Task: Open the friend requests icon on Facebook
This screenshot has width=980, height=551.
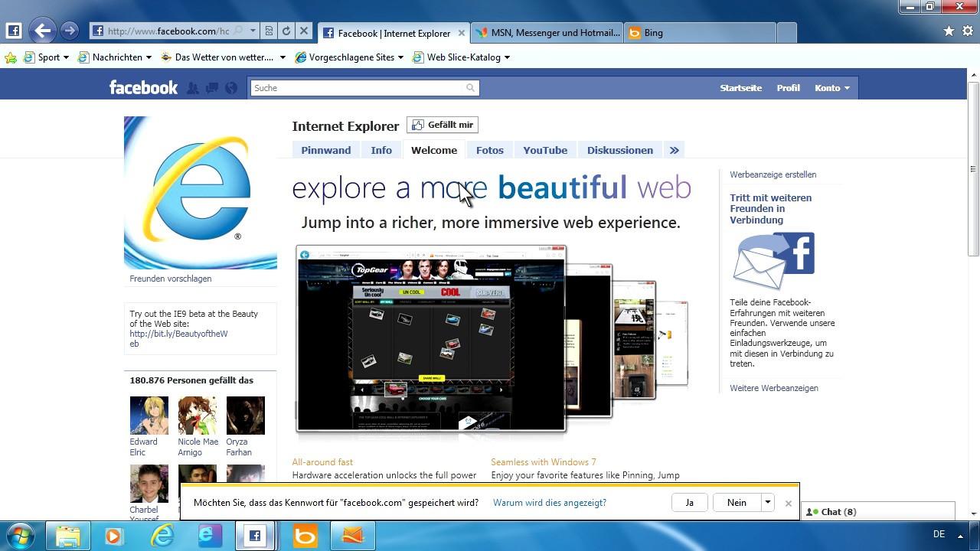Action: point(192,87)
